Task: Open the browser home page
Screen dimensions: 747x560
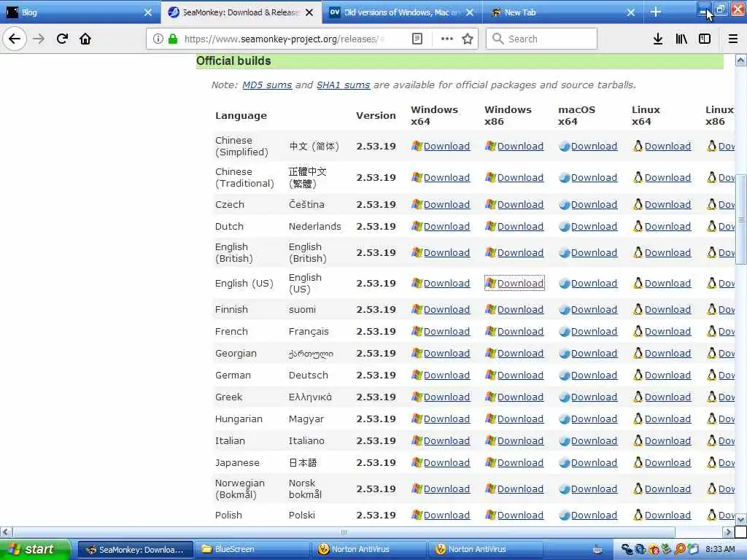Action: point(85,39)
